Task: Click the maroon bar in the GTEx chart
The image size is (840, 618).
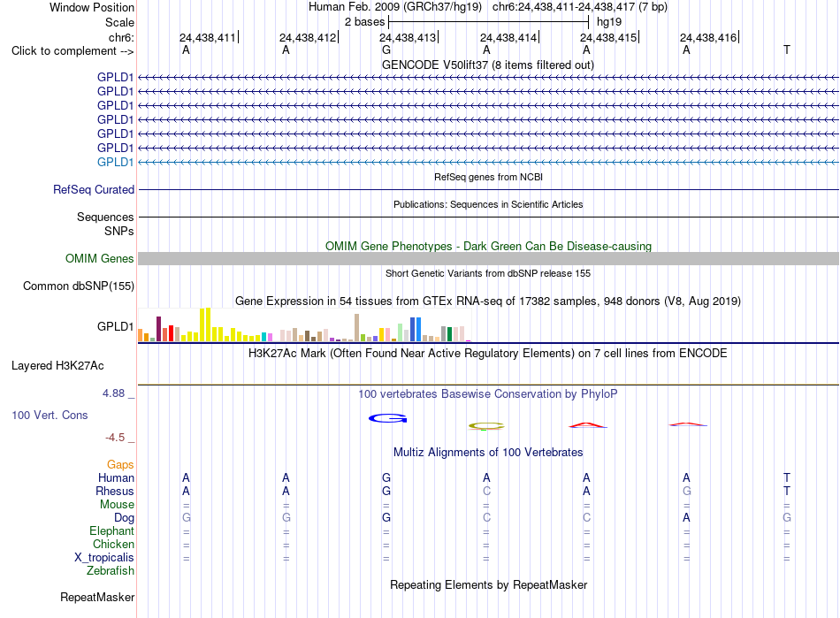Action: pos(158,329)
